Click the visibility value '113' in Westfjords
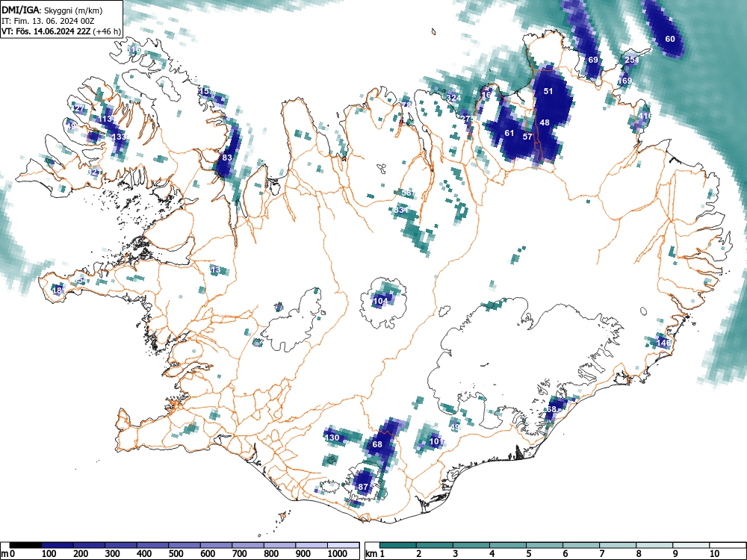This screenshot has width=747, height=560. coord(105,119)
